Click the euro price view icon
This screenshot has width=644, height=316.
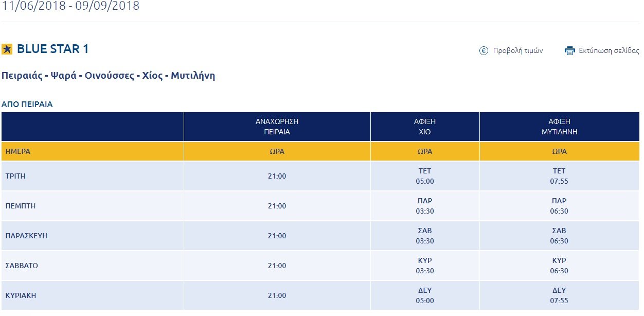pos(484,50)
